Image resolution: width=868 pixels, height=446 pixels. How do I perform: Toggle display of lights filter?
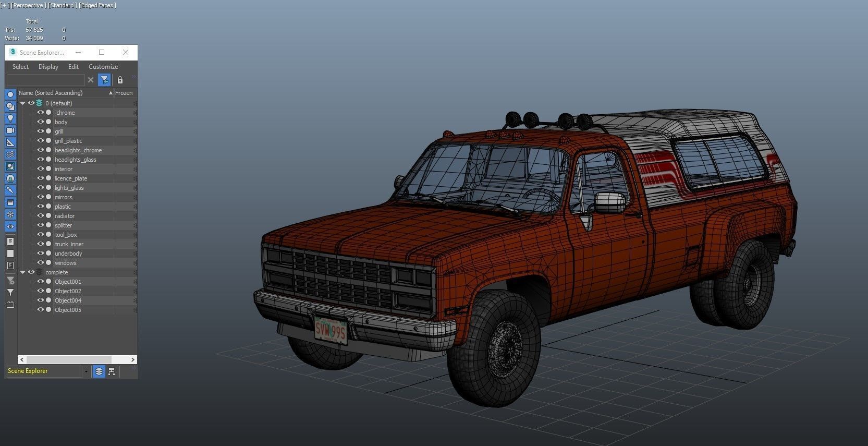(10, 118)
